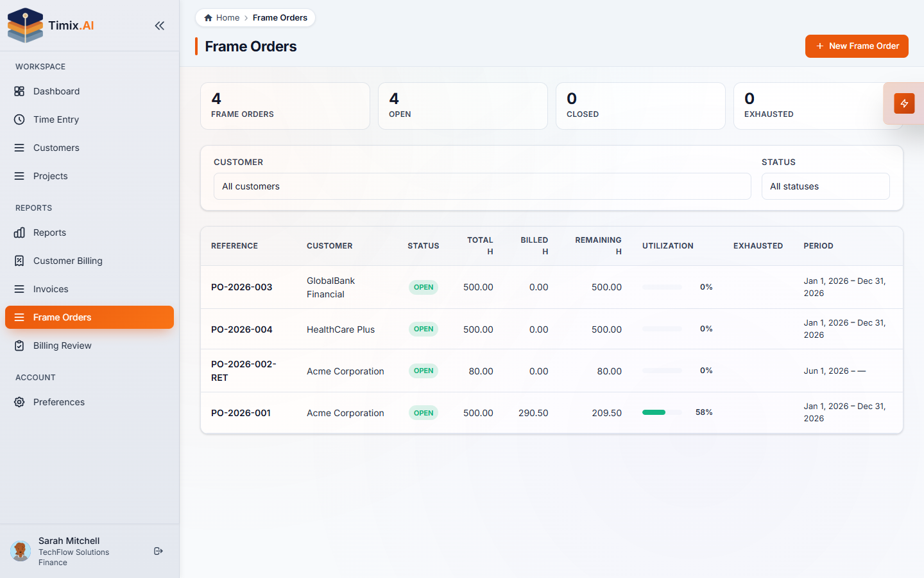Click the Projects list icon

(x=19, y=176)
